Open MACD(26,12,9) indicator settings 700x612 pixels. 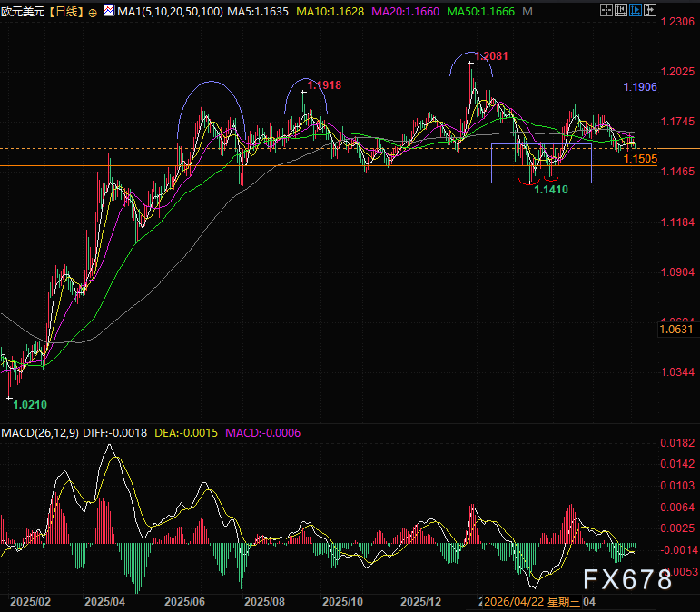[x=40, y=432]
